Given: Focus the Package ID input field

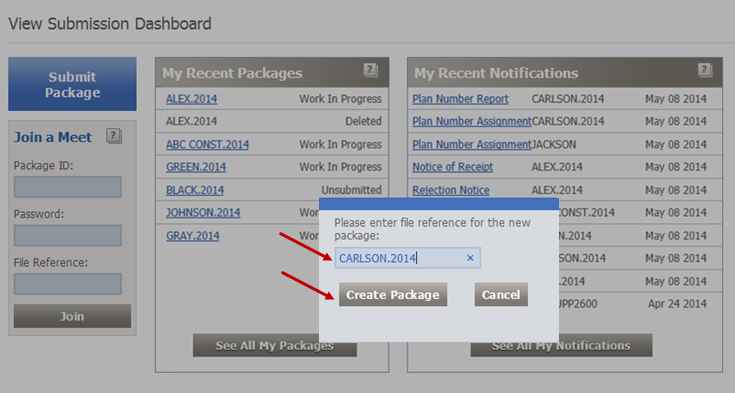Looking at the screenshot, I should point(68,187).
